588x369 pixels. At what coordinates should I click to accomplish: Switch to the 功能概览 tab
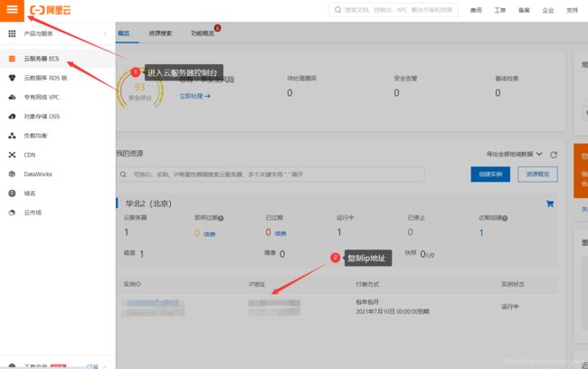203,33
